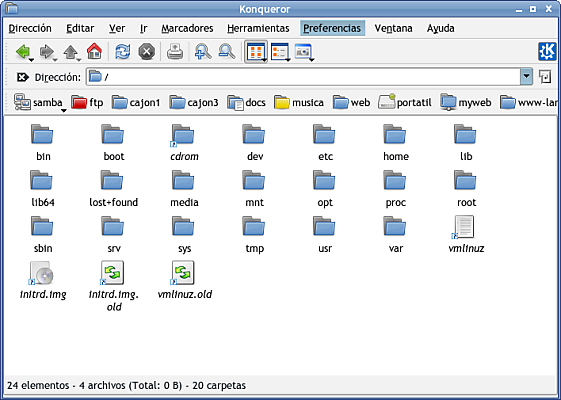The image size is (561, 400).
Task: Open the cajon3 bookmark folder
Action: [194, 103]
